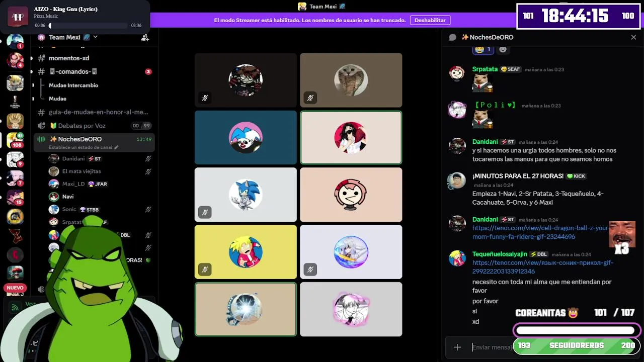Image resolution: width=644 pixels, height=362 pixels.
Task: Select the Sonic avatar video tile
Action: [246, 195]
